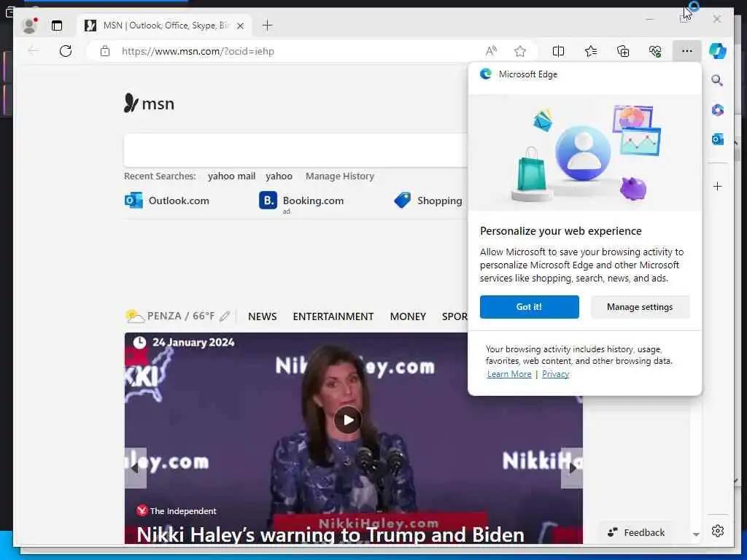The height and width of the screenshot is (560, 747).
Task: Click Manage settings button
Action: (x=640, y=307)
